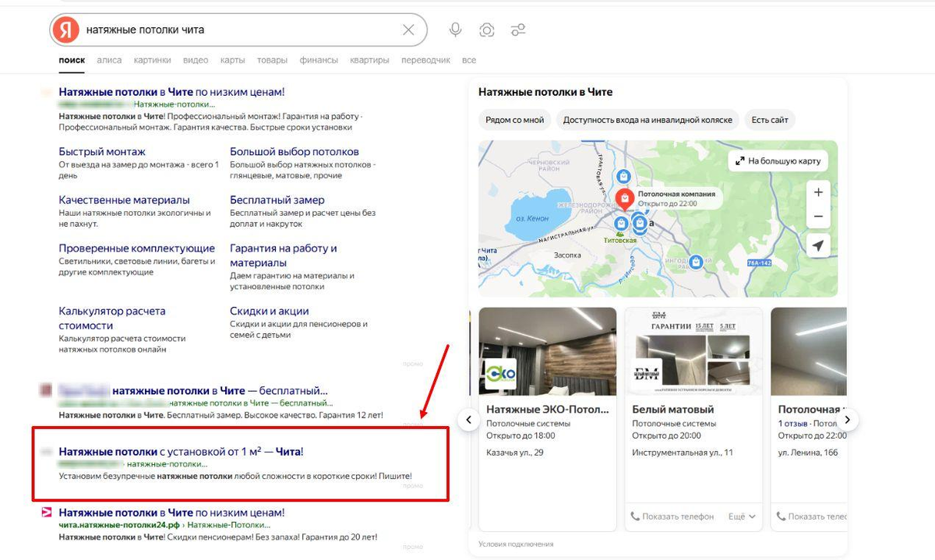This screenshot has height=560, width=935.
Task: Go to previous company card arrow
Action: (x=468, y=420)
